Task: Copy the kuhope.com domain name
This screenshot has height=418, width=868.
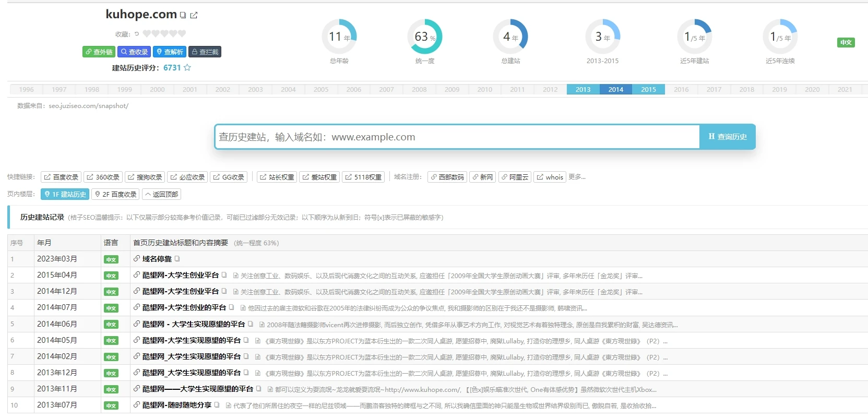Action: pos(183,15)
